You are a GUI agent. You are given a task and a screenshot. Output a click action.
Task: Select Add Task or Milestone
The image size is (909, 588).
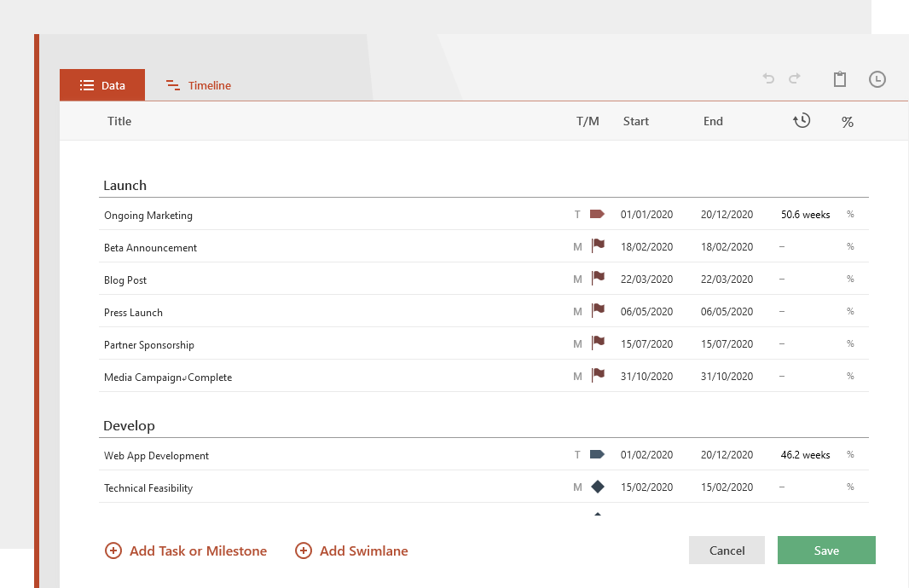185,551
